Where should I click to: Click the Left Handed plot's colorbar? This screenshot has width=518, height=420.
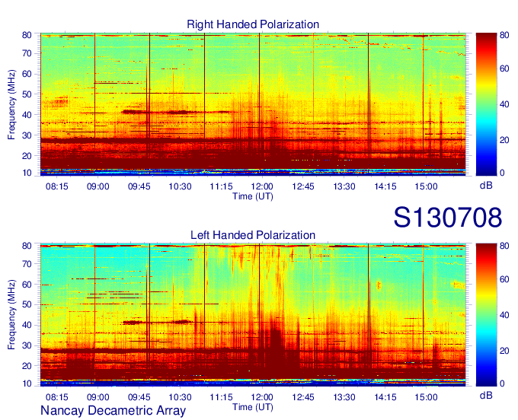(x=486, y=315)
